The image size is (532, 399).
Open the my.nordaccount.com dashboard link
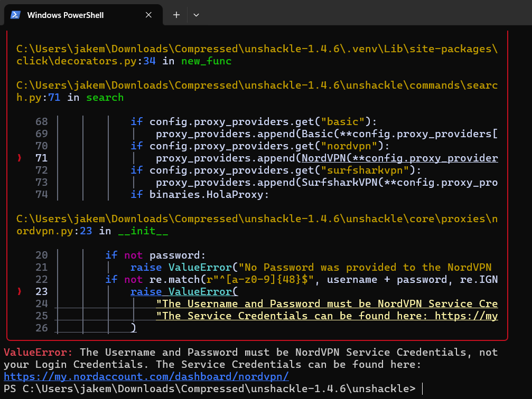point(146,377)
